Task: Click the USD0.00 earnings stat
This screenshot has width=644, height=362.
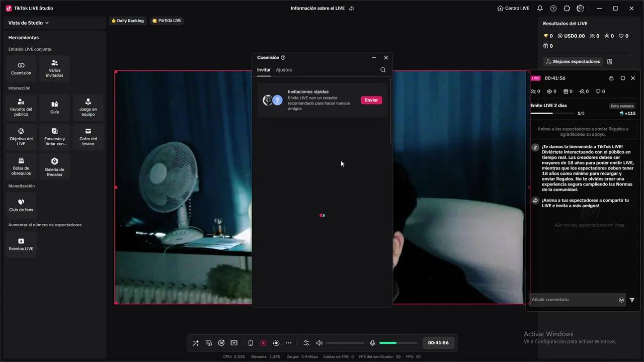Action: tap(571, 36)
